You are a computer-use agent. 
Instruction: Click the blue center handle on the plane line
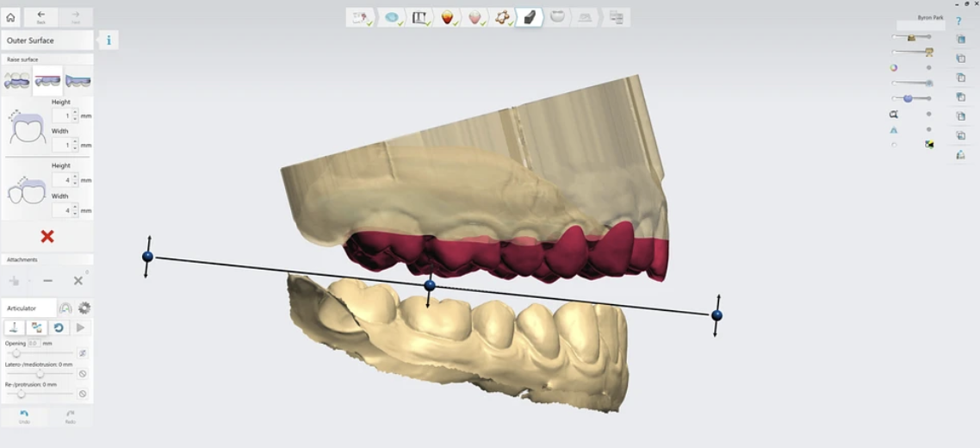(430, 285)
